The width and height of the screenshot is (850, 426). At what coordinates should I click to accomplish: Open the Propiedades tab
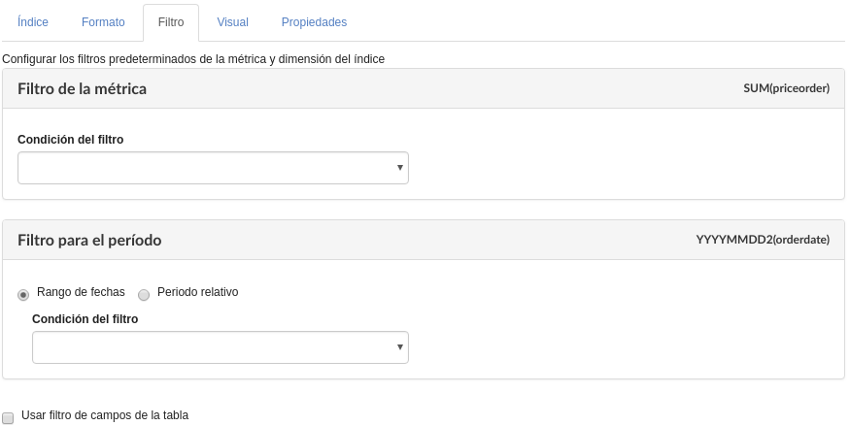point(314,22)
